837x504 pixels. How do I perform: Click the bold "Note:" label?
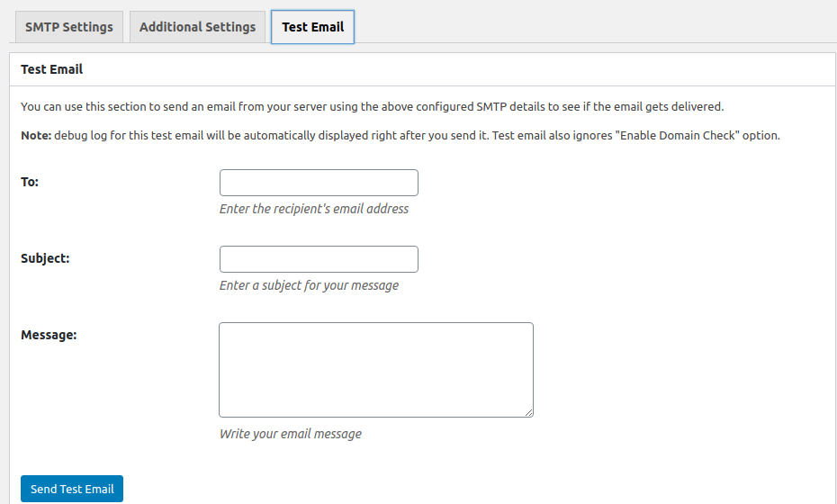(x=36, y=136)
